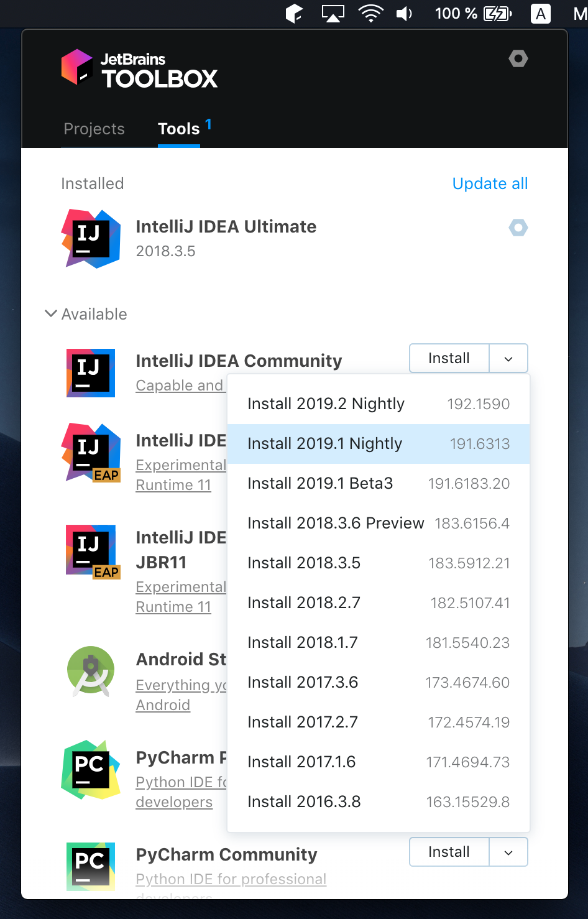Image resolution: width=588 pixels, height=919 pixels.
Task: Click the PyCharm Professional icon above PyCharm Community
Action: pyautogui.click(x=91, y=770)
